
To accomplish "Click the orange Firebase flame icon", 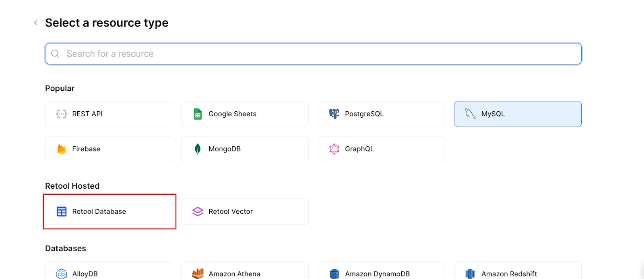I will coord(62,149).
